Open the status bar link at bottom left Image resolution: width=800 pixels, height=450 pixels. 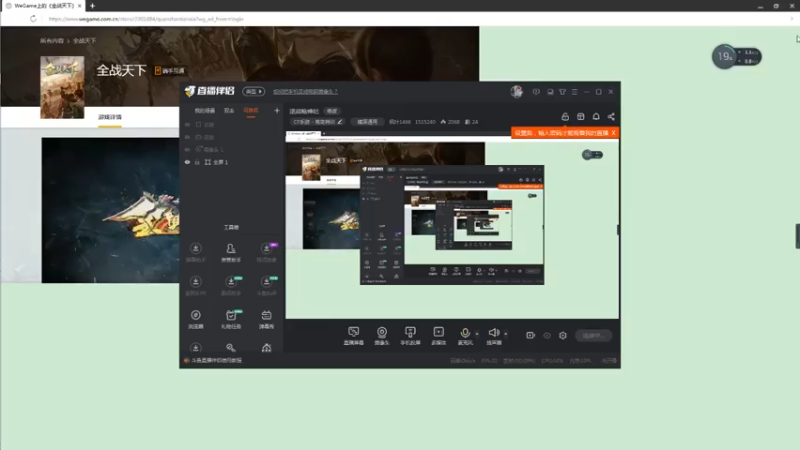point(216,360)
